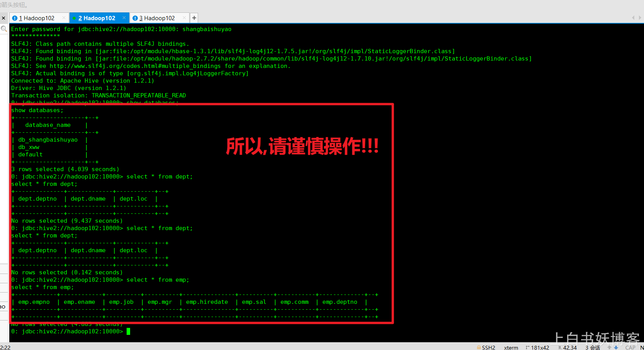The height and width of the screenshot is (350, 644).
Task: Click the 'default' database row
Action: click(30, 154)
